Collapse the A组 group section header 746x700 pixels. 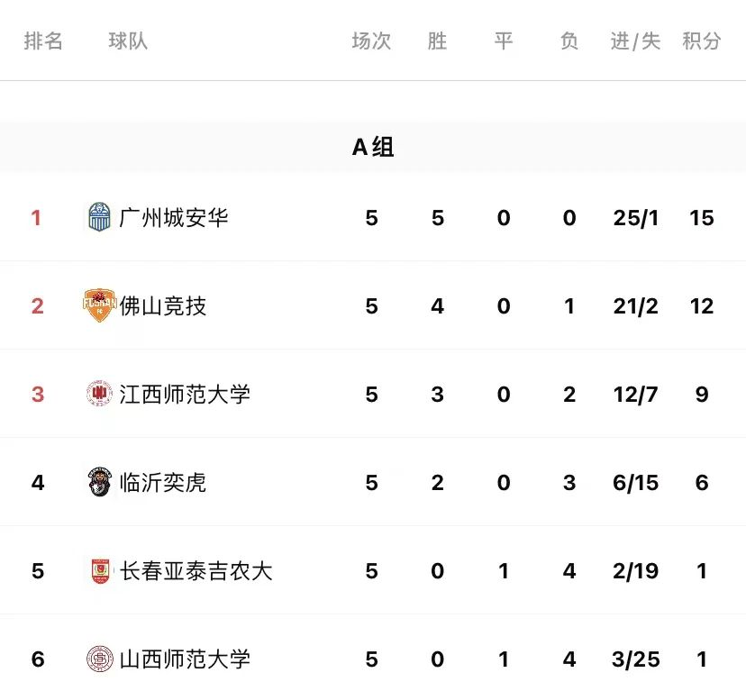373,147
